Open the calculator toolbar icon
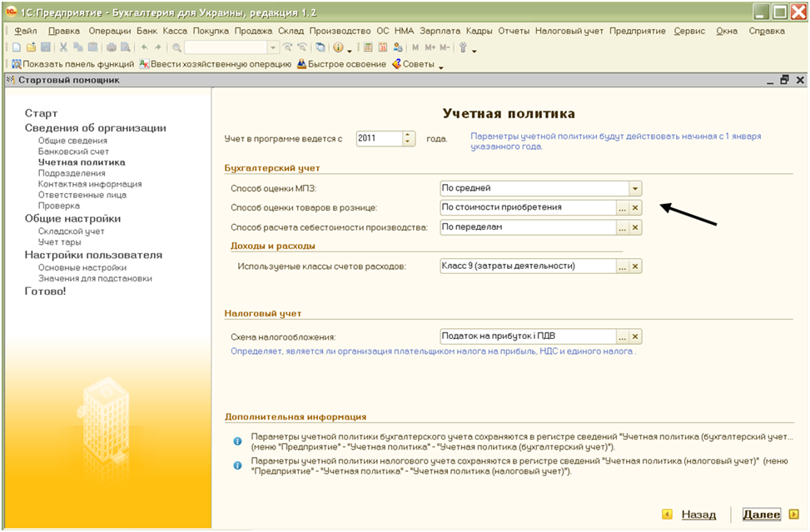The image size is (810, 532). [x=368, y=47]
